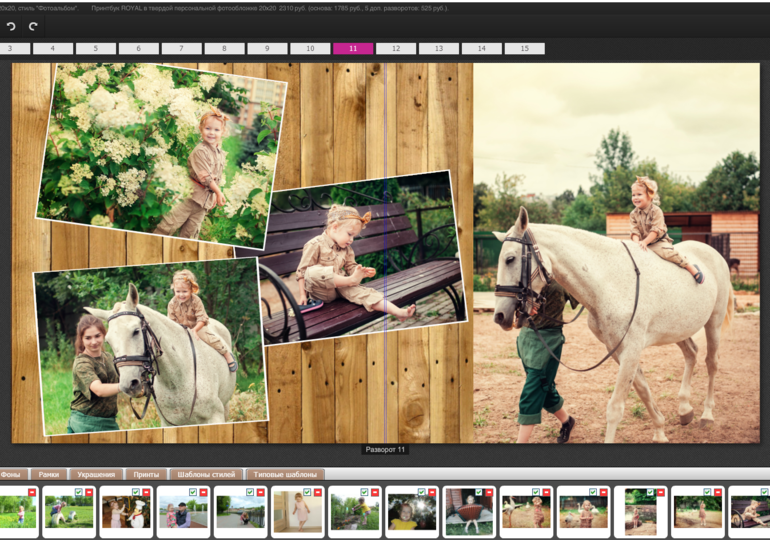770x540 pixels.
Task: Click red remove icon on third thumbnail
Action: pos(146,492)
